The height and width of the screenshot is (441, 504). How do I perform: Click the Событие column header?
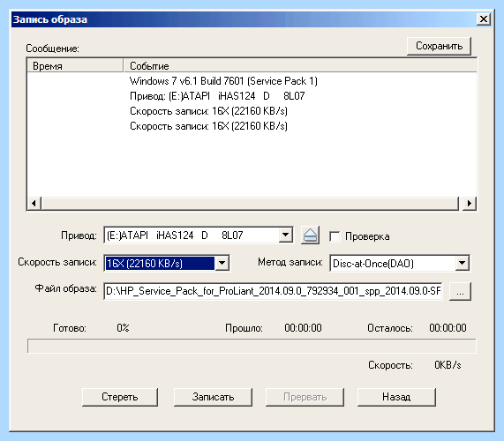coord(300,66)
